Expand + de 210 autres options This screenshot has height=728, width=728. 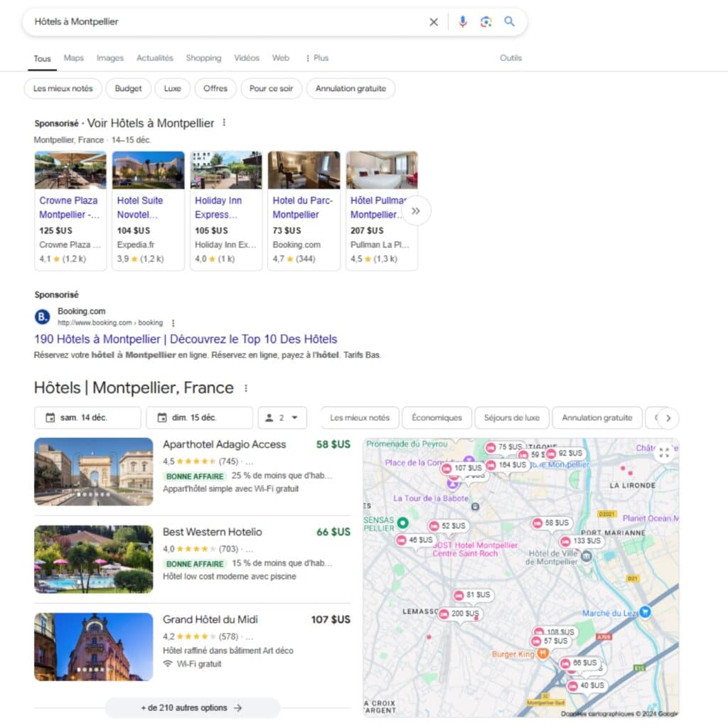coord(192,707)
